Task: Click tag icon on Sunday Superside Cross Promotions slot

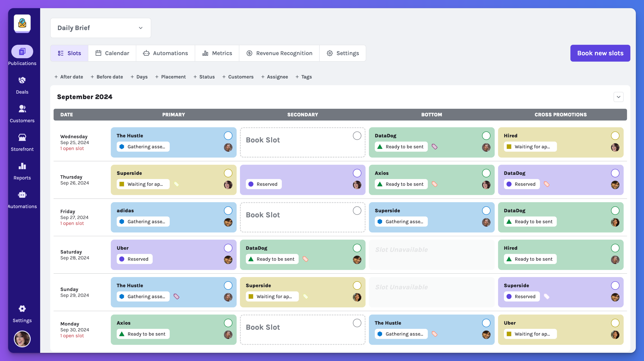Action: tap(547, 297)
